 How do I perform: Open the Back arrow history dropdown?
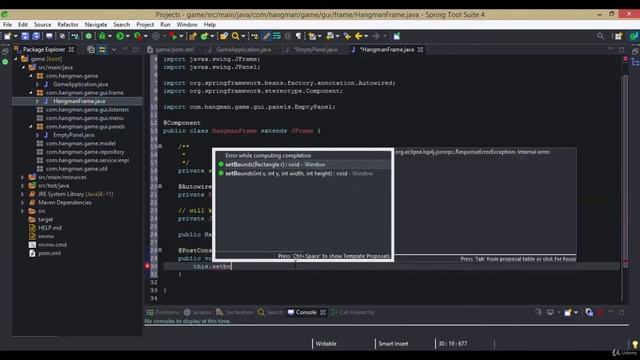tap(366, 36)
